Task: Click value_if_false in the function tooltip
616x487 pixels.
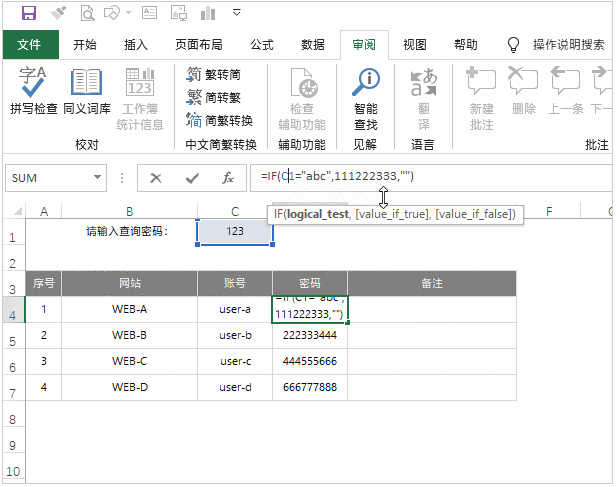Action: click(474, 214)
